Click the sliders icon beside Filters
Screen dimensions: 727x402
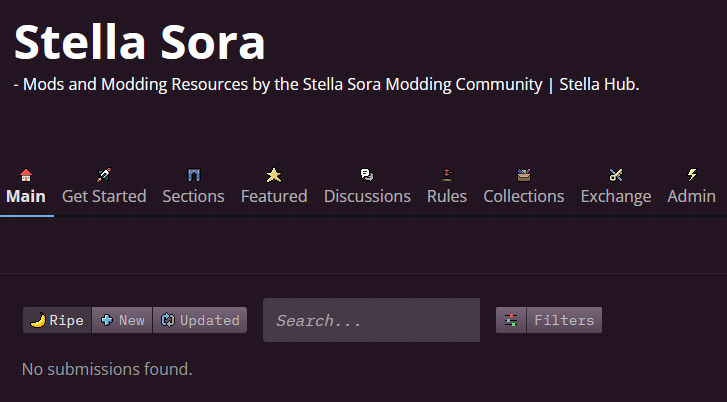tap(511, 320)
